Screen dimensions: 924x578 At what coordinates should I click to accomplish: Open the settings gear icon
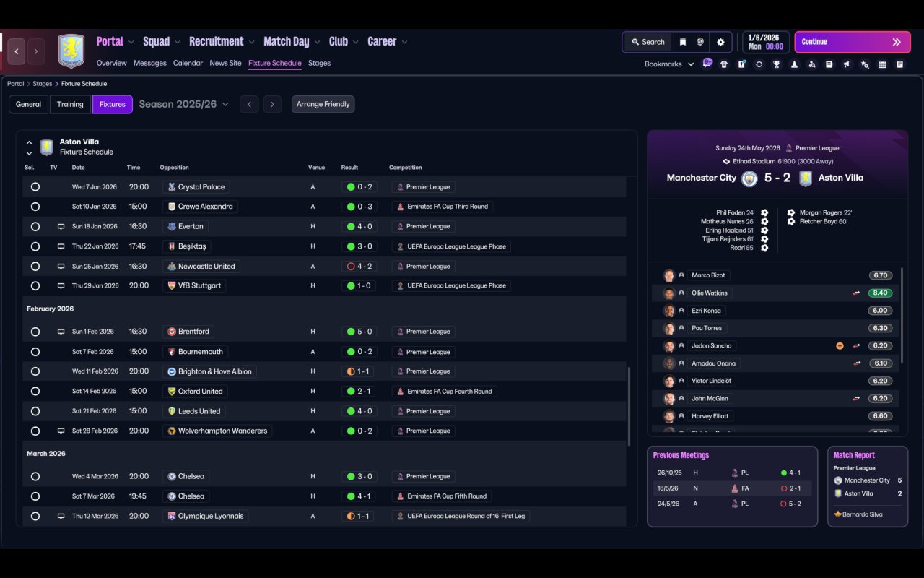pos(720,42)
